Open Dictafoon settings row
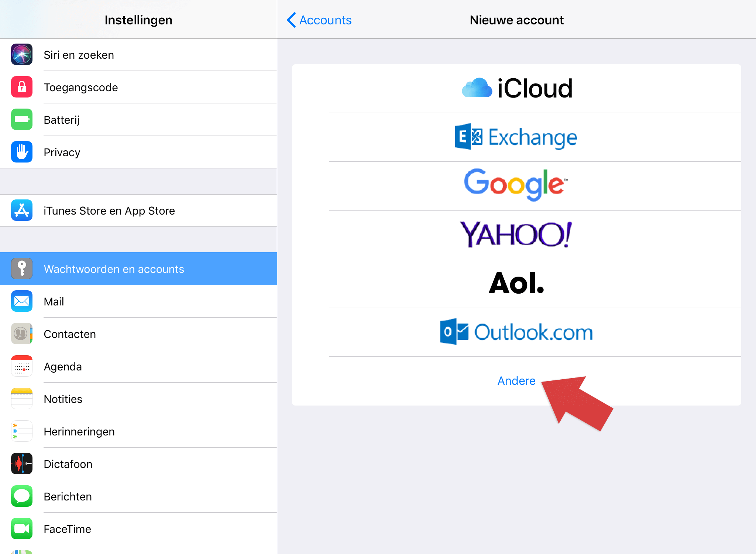This screenshot has height=554, width=756. [x=138, y=464]
